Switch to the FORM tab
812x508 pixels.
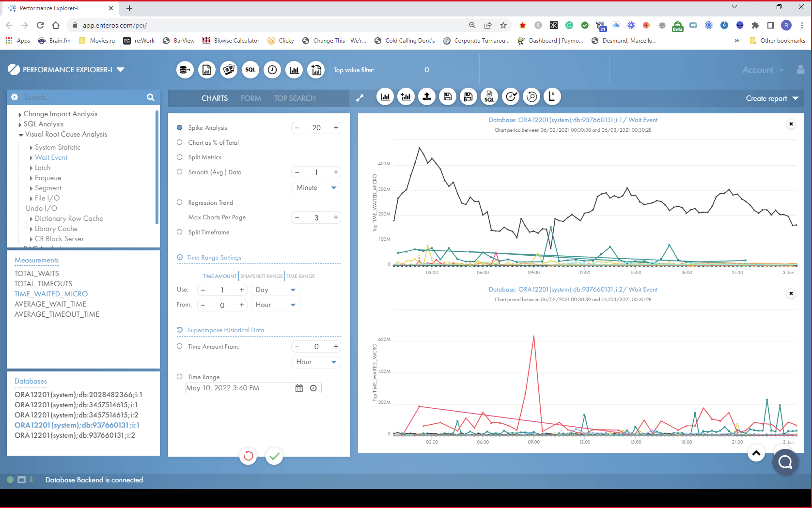(250, 98)
